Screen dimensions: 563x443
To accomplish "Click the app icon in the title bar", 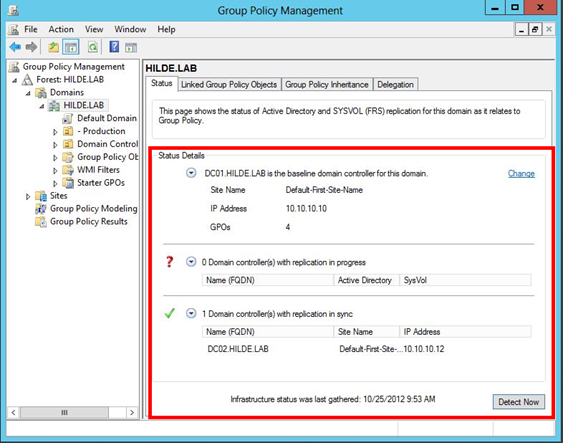I will [x=13, y=10].
